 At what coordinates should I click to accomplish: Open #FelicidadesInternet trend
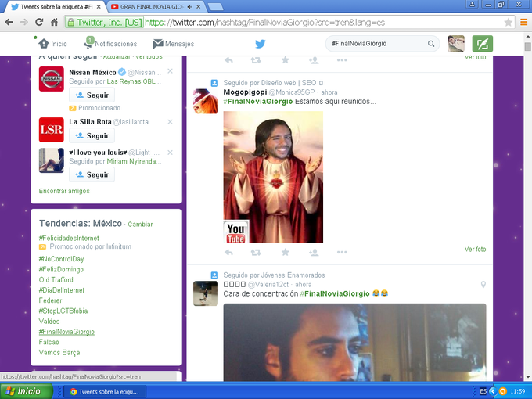tap(69, 238)
